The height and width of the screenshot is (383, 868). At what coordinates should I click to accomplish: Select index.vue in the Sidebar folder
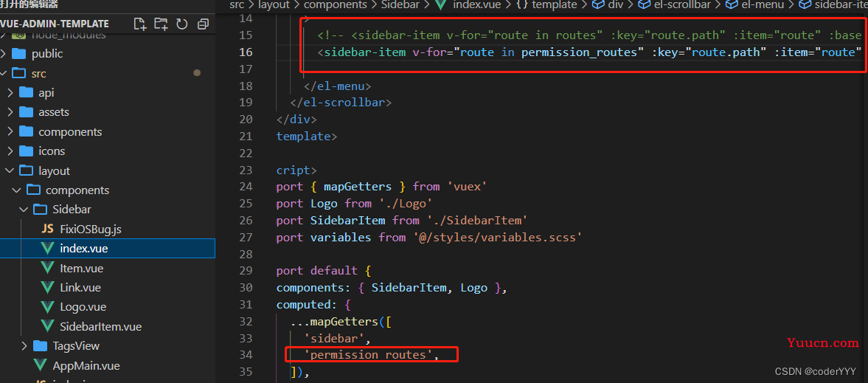click(x=108, y=248)
